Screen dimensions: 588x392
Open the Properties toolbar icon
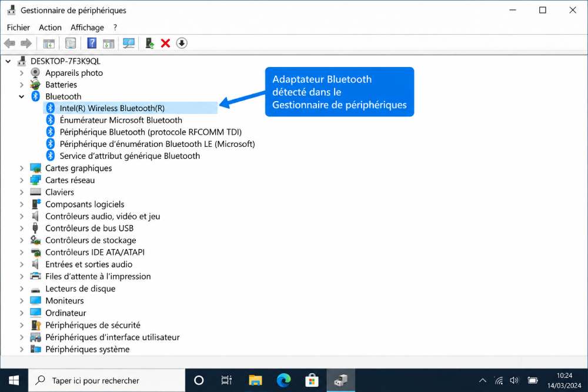[71, 43]
